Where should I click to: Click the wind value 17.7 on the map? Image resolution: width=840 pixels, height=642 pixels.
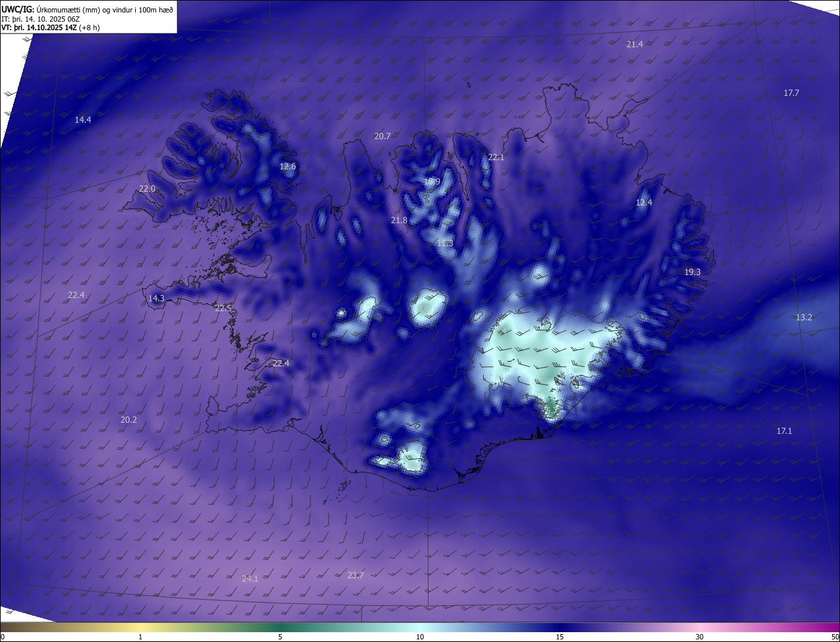(791, 93)
